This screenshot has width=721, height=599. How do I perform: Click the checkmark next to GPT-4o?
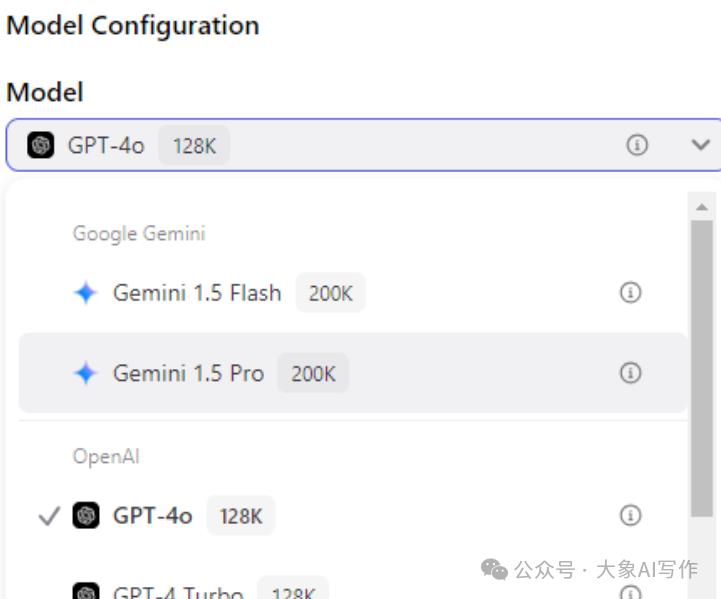(49, 515)
